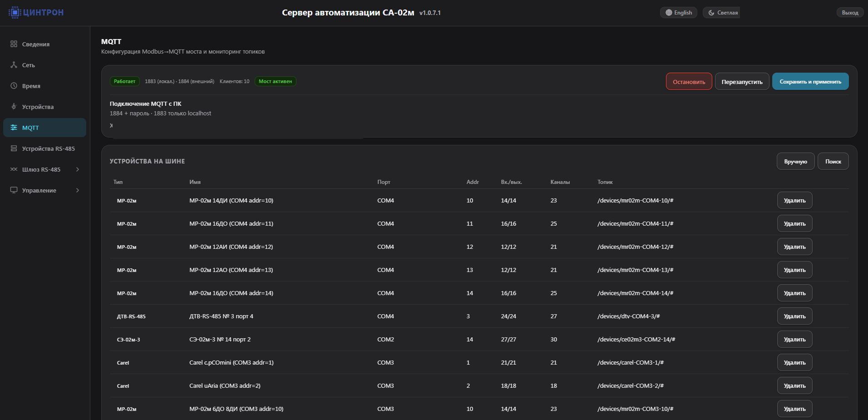This screenshot has height=420, width=868.
Task: Click the Цинтрон logo icon
Action: (15, 12)
